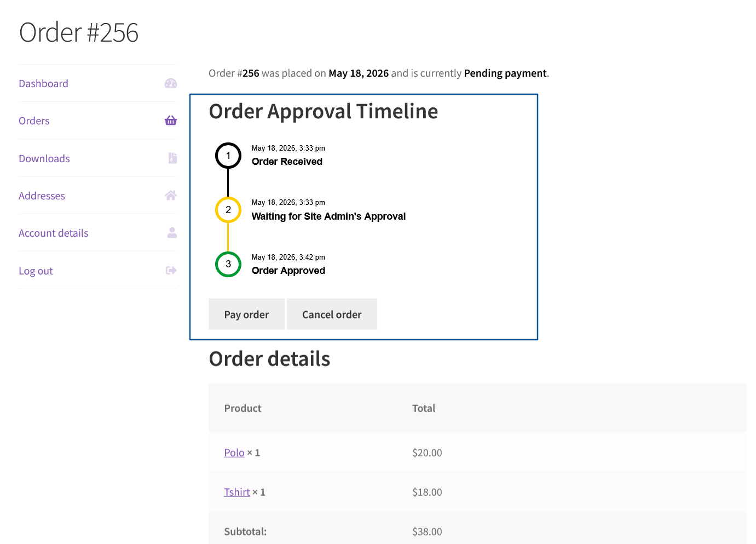Open the Tshirt product link

[x=237, y=492]
